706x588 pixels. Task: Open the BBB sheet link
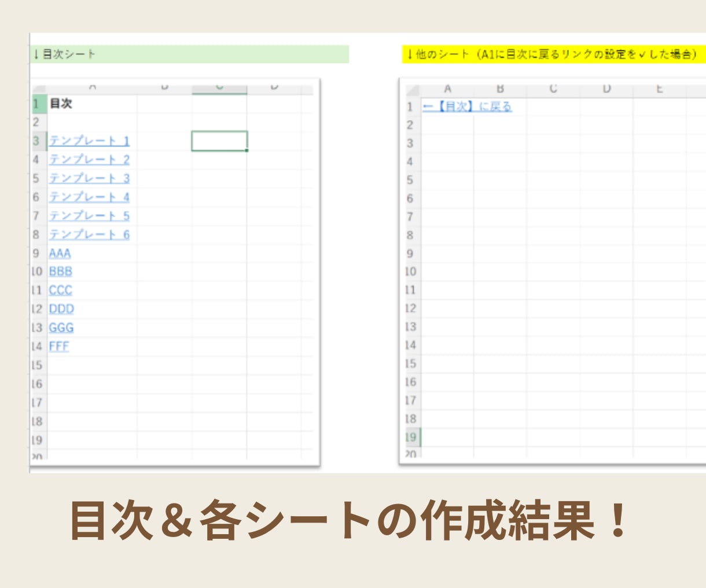(60, 271)
